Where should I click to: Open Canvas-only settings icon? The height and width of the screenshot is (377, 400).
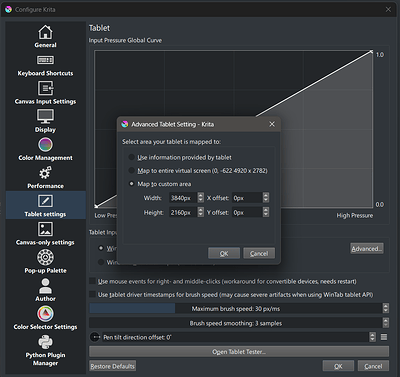(45, 229)
